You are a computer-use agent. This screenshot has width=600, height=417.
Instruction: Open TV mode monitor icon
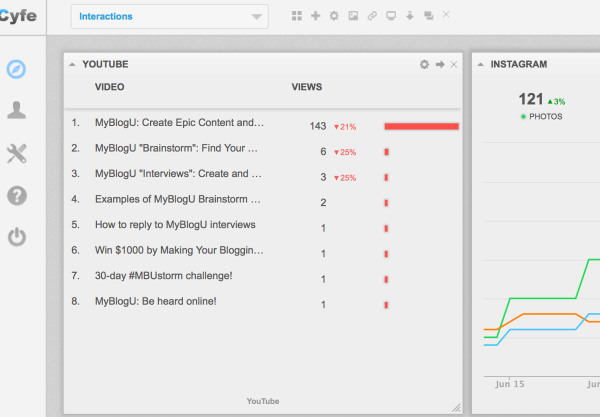click(391, 16)
